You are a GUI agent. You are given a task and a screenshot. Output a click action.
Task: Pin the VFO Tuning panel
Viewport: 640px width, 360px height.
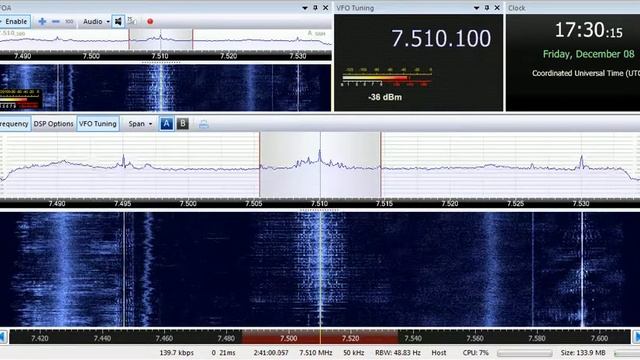coord(487,8)
